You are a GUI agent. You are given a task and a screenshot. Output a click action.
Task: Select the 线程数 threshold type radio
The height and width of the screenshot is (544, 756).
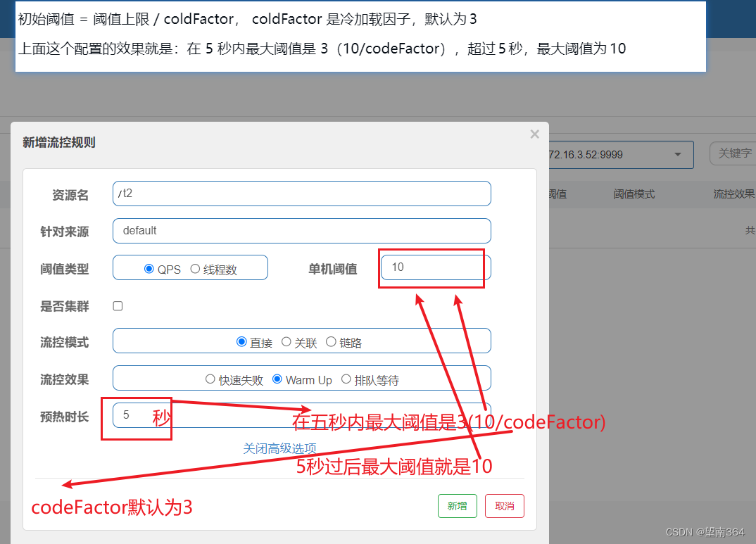point(194,267)
